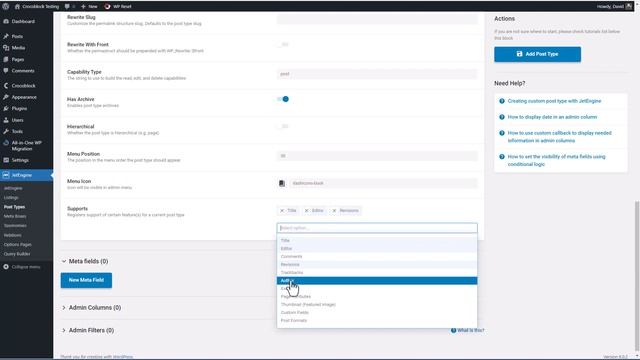
Task: Click the user avatar beside Howdy
Action: click(629, 6)
